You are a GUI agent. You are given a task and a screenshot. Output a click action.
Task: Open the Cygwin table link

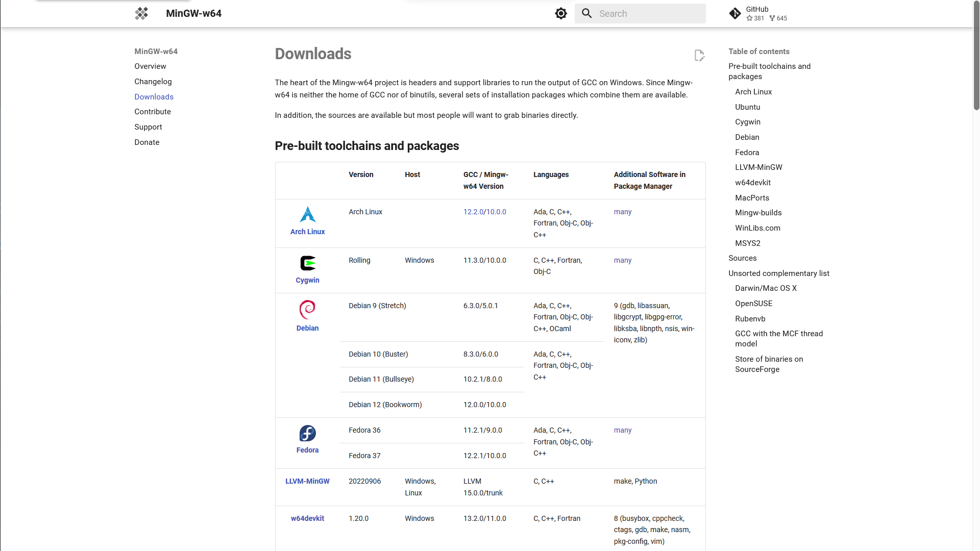pos(307,280)
